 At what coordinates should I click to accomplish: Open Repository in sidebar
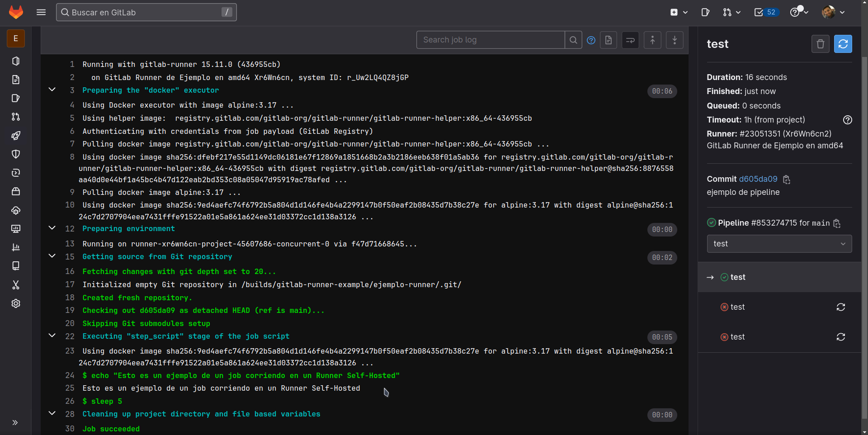coord(16,80)
